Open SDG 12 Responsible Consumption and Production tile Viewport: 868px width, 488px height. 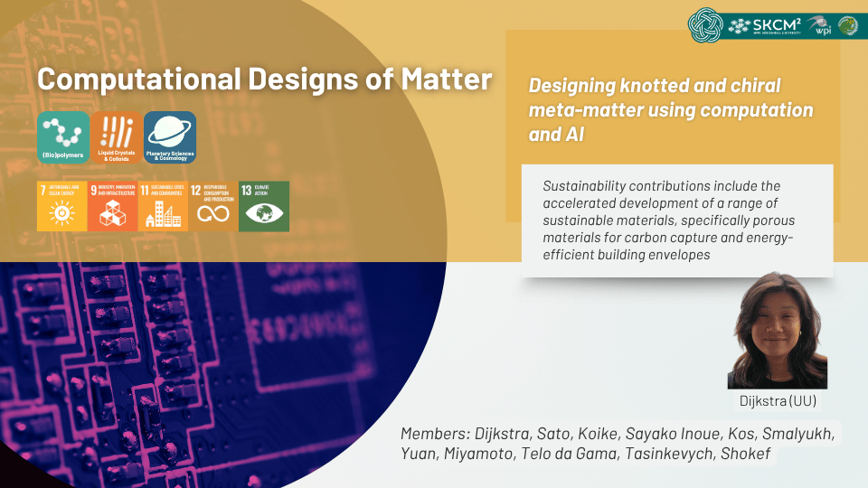click(x=213, y=206)
